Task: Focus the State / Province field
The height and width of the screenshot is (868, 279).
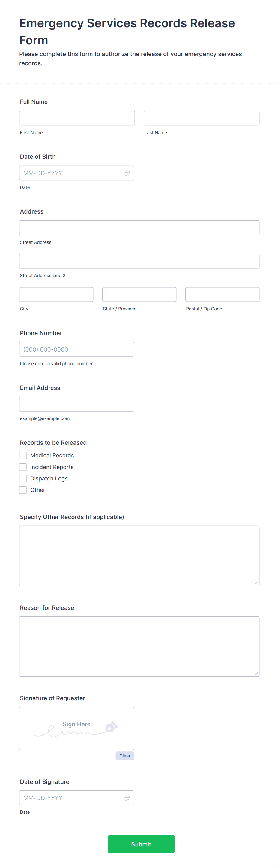Action: (x=139, y=294)
